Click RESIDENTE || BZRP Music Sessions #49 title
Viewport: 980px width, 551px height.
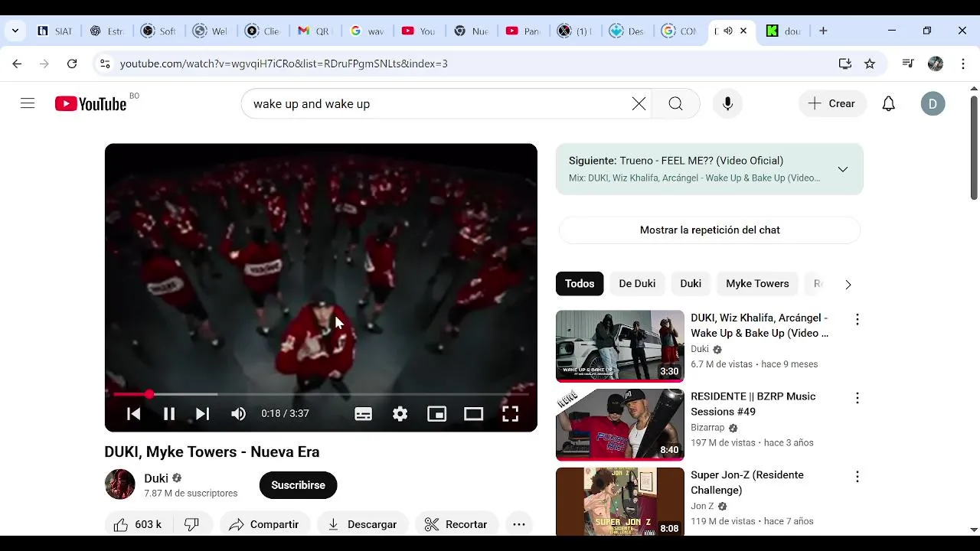[x=753, y=404]
